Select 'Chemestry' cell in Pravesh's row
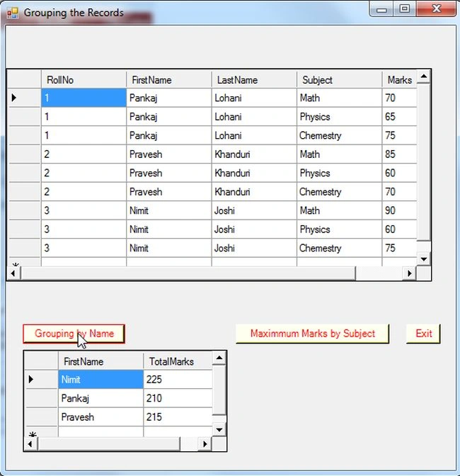The image size is (460, 476). 339,192
